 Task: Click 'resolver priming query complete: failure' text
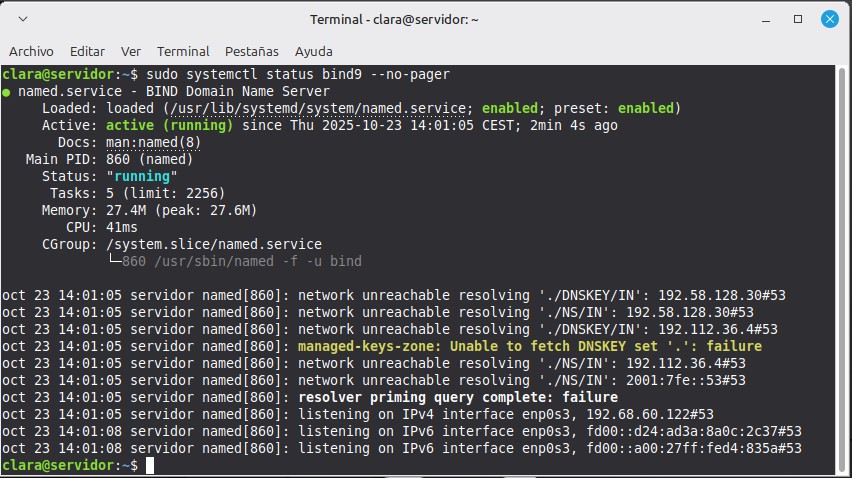pyautogui.click(x=458, y=397)
